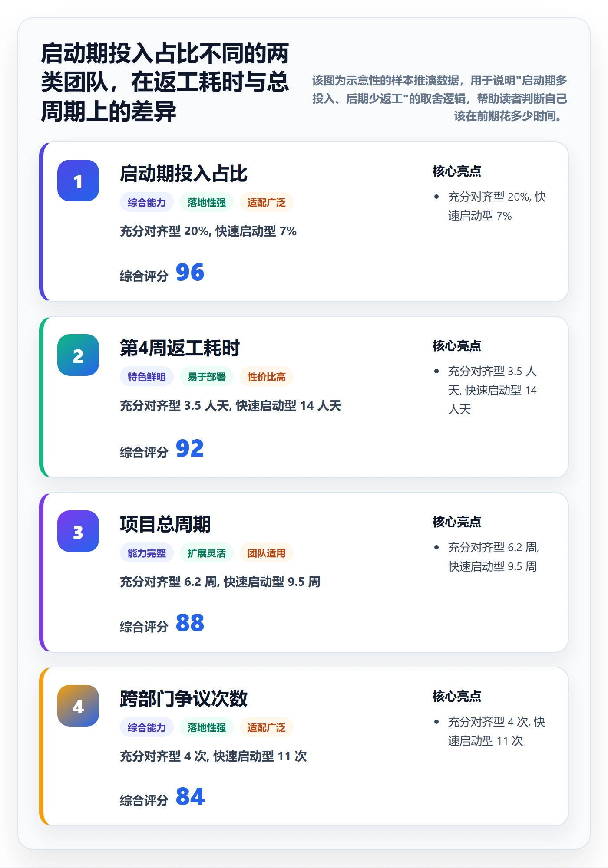Click description 充分对齐型 20%, 快速启动型 7% under tags
The width and height of the screenshot is (608, 868).
pyautogui.click(x=208, y=231)
